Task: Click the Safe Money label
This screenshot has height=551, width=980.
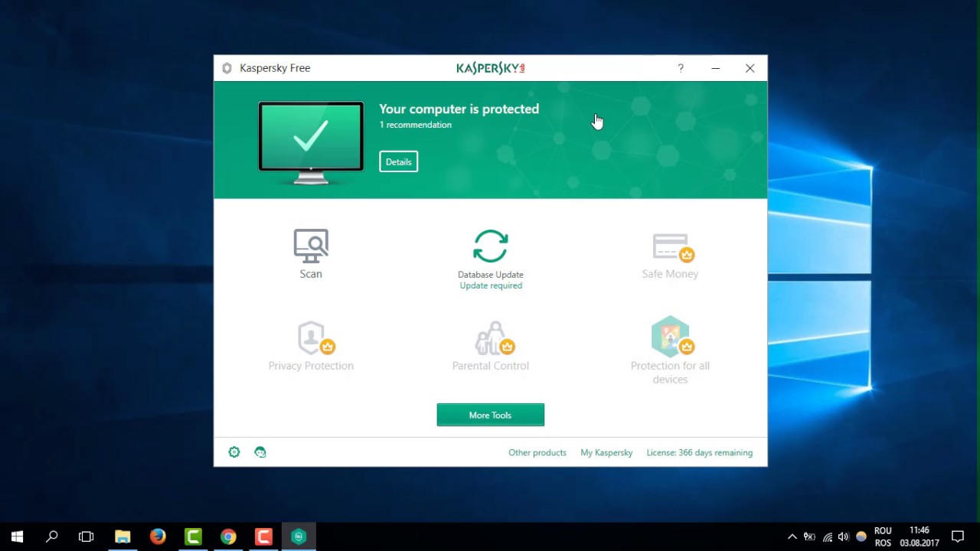Action: click(x=670, y=274)
